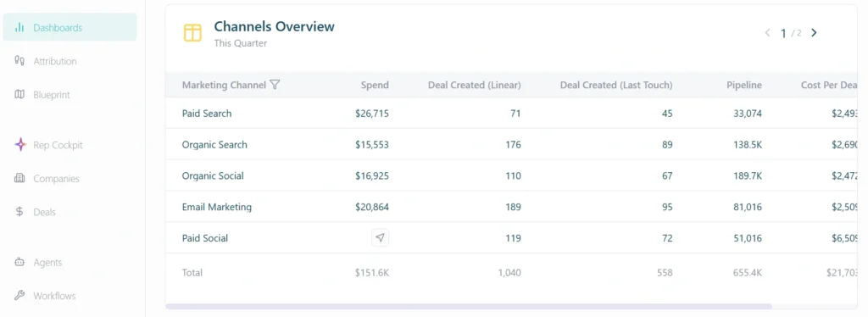Image resolution: width=868 pixels, height=317 pixels.
Task: Click the 558 total last touch deals
Action: tap(665, 273)
